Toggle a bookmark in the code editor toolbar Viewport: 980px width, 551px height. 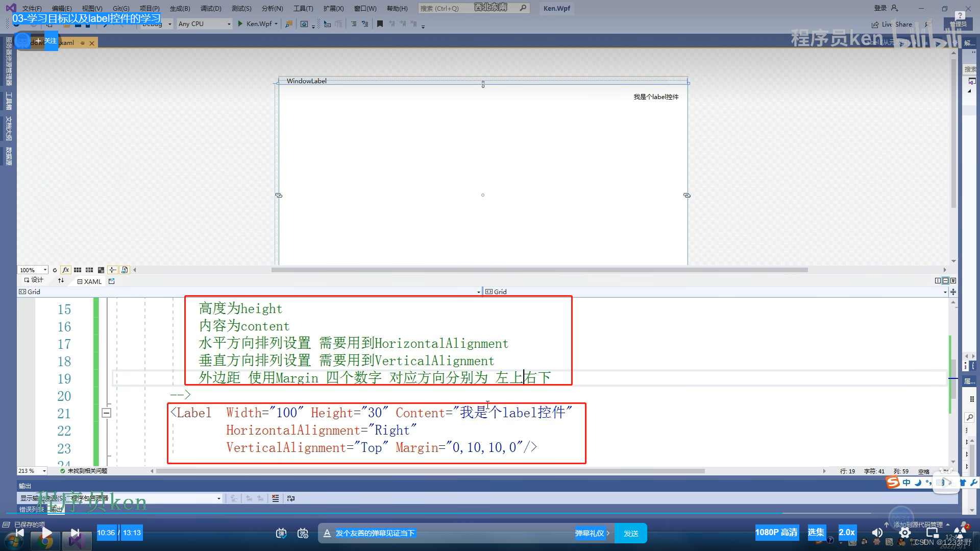(380, 23)
